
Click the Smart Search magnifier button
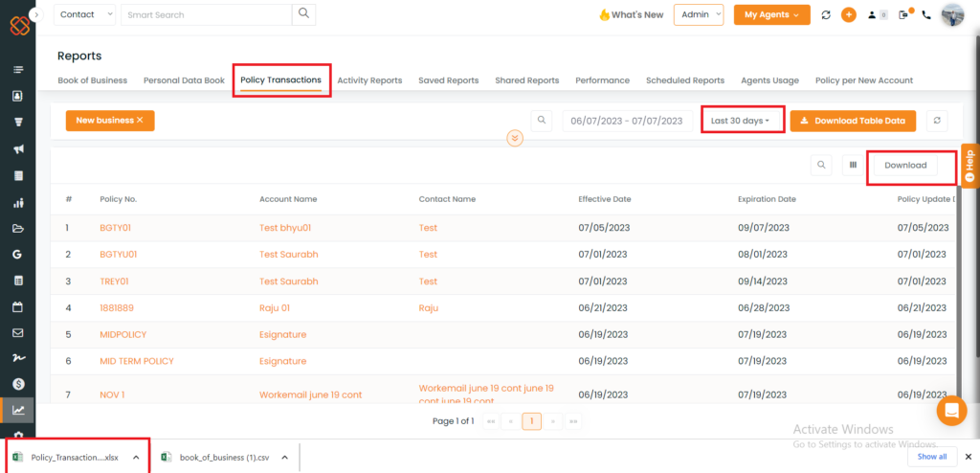pos(303,14)
